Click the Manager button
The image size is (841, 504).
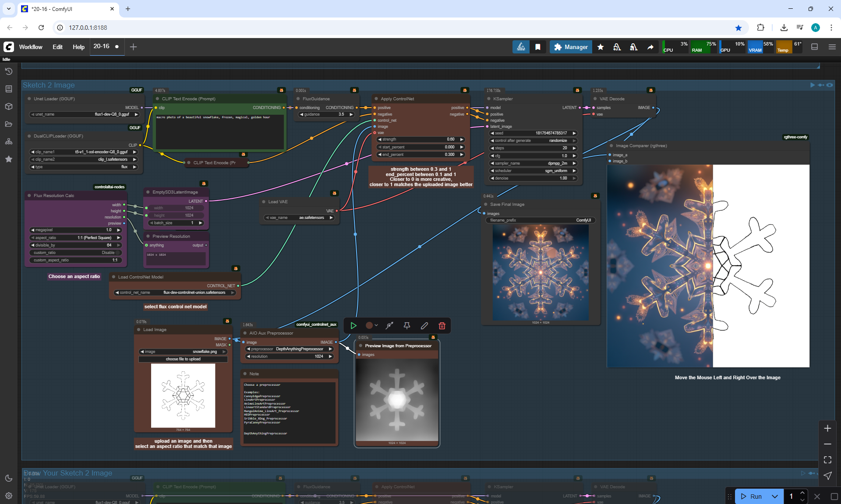pos(571,47)
